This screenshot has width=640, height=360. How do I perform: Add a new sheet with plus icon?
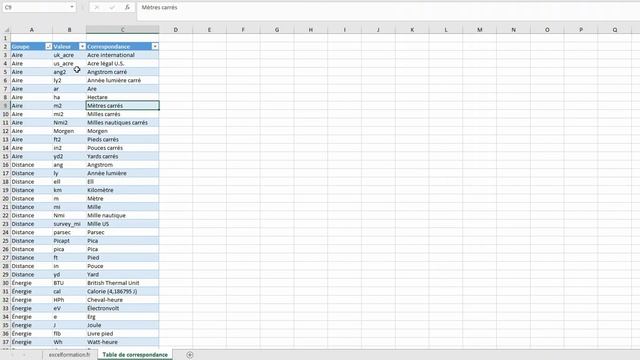click(x=190, y=355)
